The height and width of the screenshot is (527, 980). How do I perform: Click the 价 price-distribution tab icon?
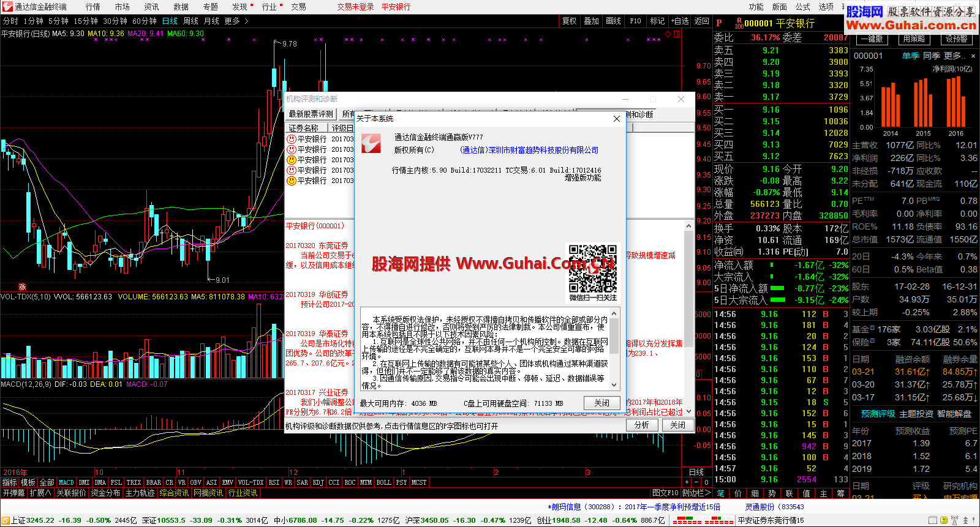pos(738,493)
